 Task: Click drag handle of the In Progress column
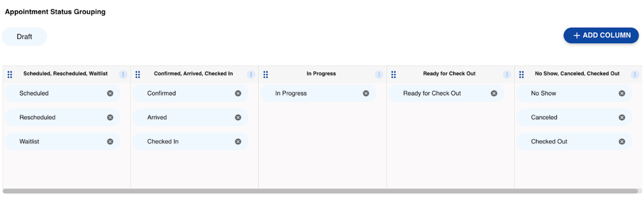coord(266,74)
